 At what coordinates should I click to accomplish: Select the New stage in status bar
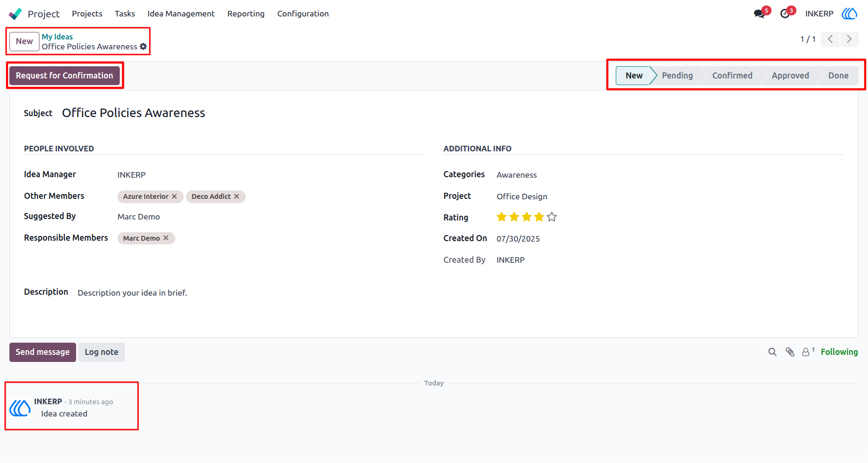pyautogui.click(x=634, y=76)
